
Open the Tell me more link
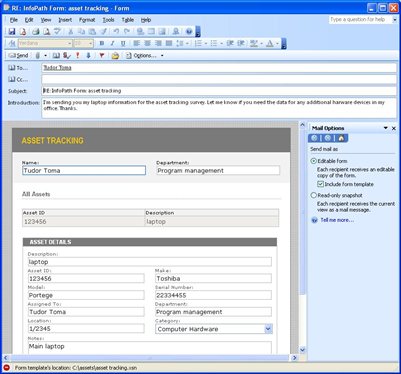pyautogui.click(x=337, y=220)
